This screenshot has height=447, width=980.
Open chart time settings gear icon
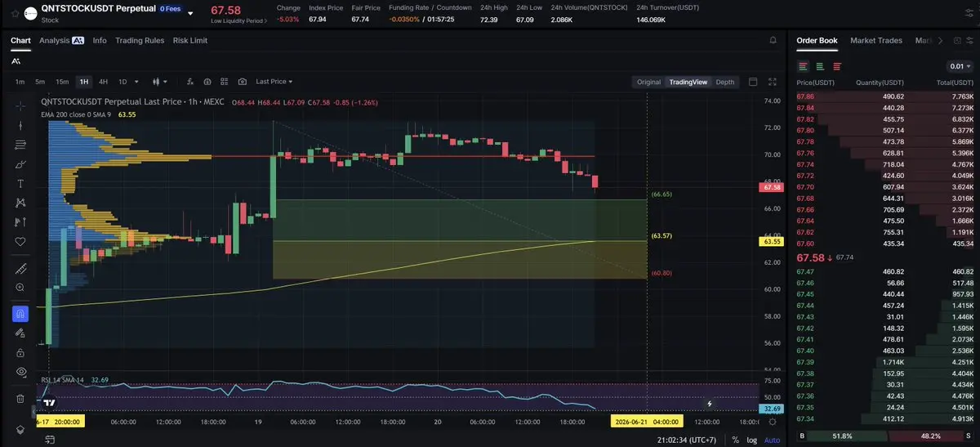(772, 422)
